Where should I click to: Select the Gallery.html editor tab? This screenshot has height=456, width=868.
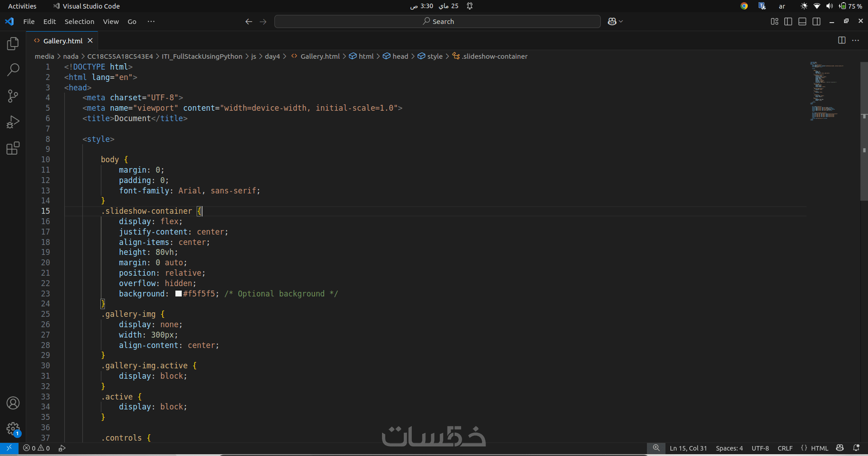62,41
